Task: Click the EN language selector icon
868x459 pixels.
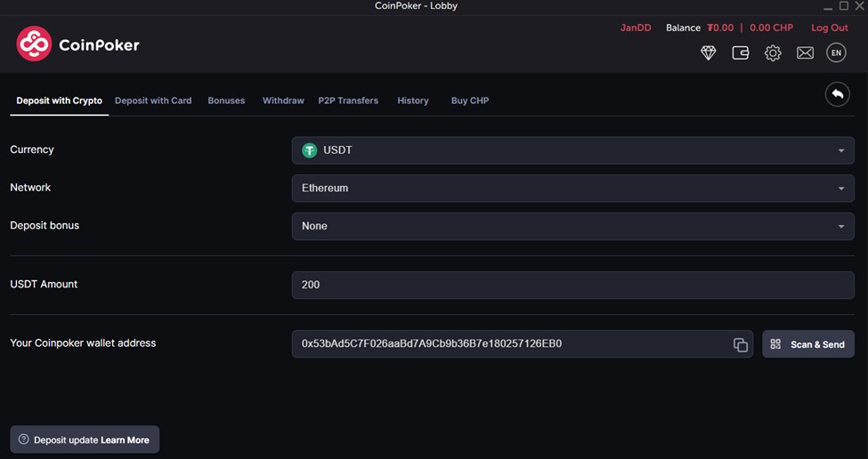Action: [836, 53]
